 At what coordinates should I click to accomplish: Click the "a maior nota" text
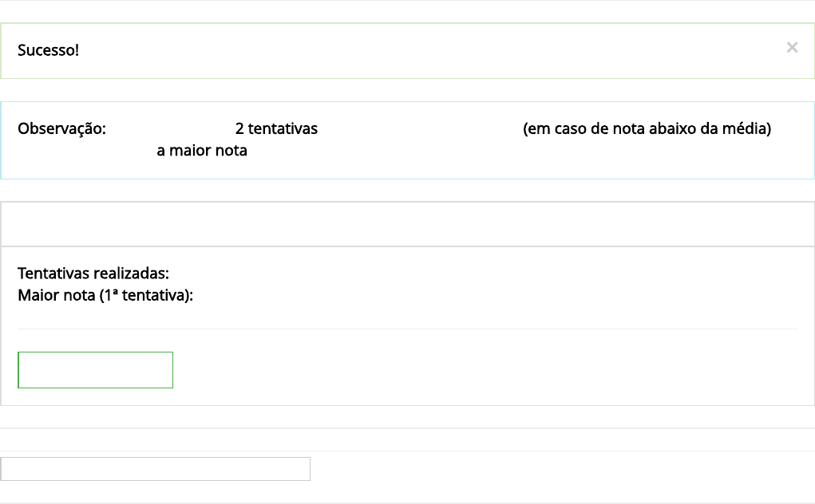(x=202, y=151)
